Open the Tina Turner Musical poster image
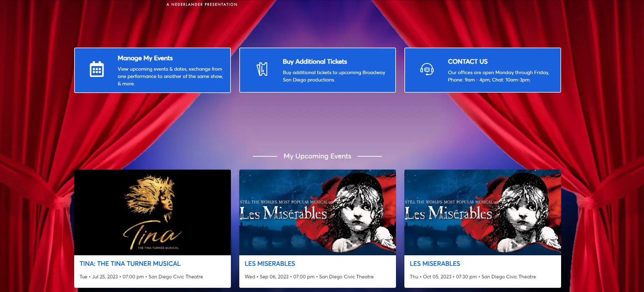The image size is (644, 292). (x=153, y=212)
